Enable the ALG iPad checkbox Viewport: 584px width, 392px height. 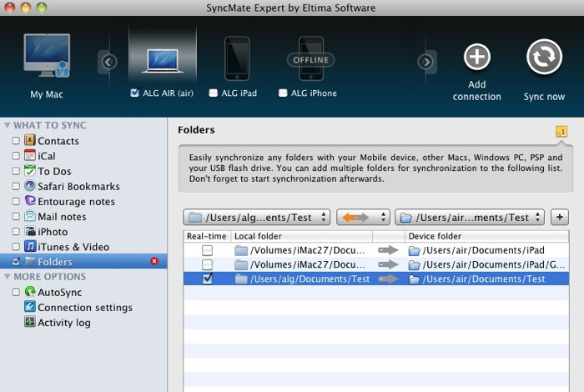pyautogui.click(x=213, y=93)
